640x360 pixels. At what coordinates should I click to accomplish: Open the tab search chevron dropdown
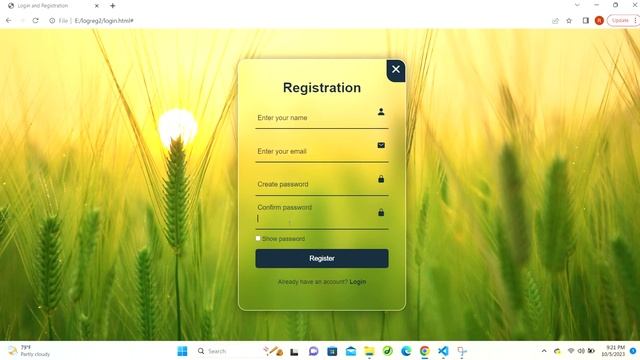[577, 5]
